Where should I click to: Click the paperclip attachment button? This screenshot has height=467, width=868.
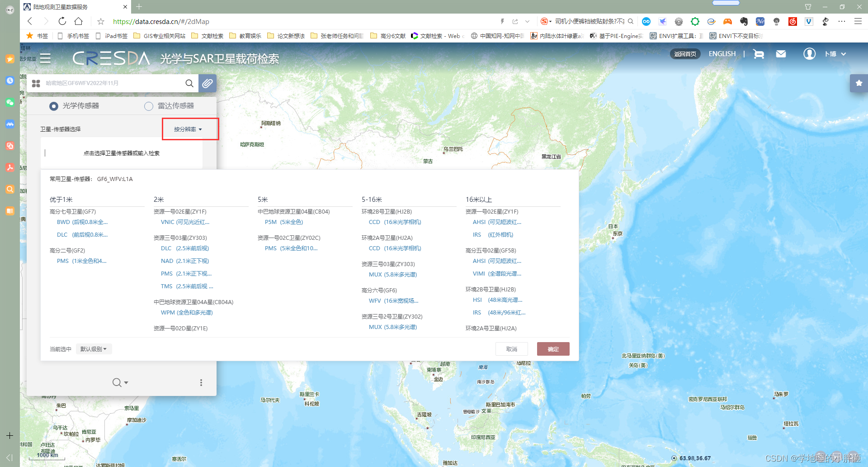208,83
